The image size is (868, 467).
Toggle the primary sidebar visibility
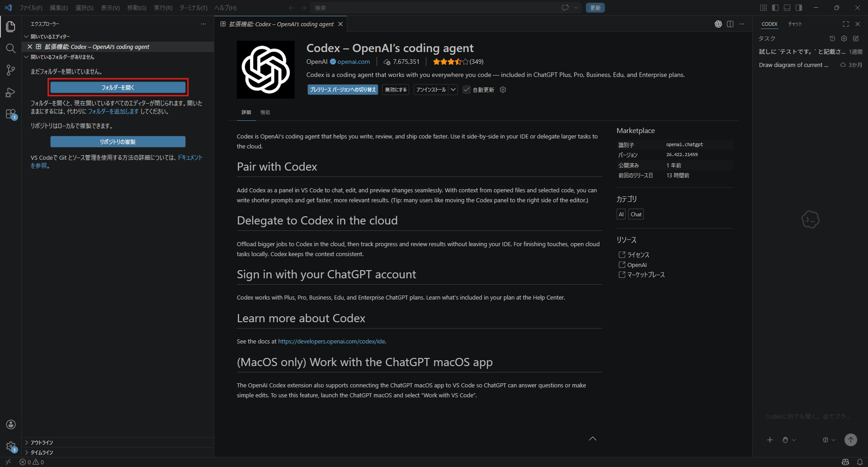(x=775, y=8)
